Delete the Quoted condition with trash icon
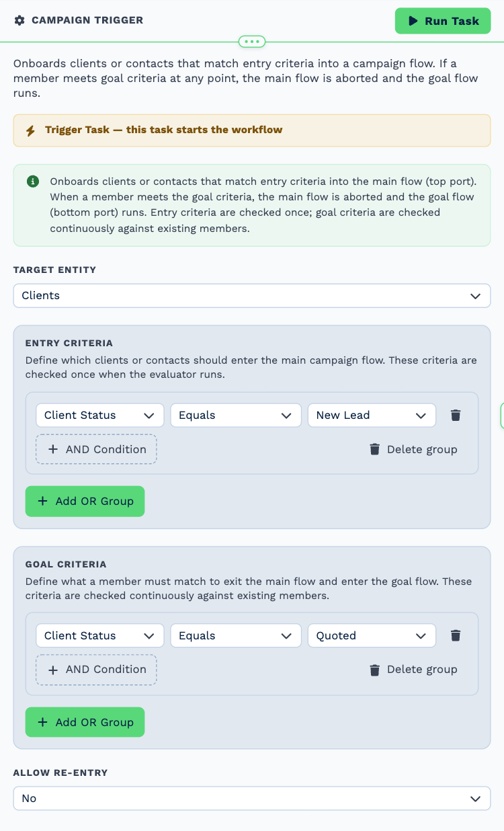Screen dimensions: 504x831 coord(456,636)
